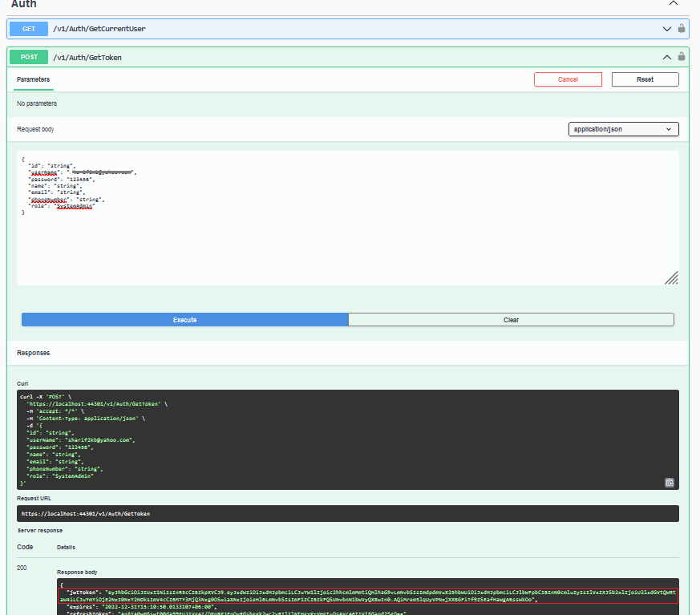Click the Clear button
The image size is (700, 615).
tap(511, 320)
